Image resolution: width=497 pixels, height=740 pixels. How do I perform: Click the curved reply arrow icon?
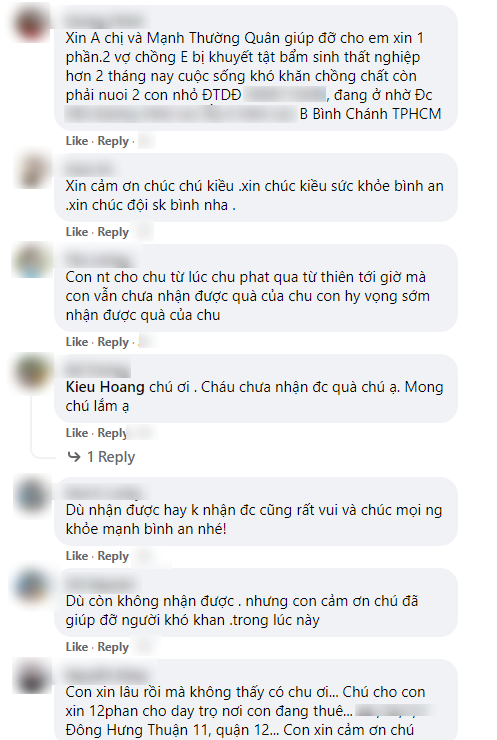(74, 456)
